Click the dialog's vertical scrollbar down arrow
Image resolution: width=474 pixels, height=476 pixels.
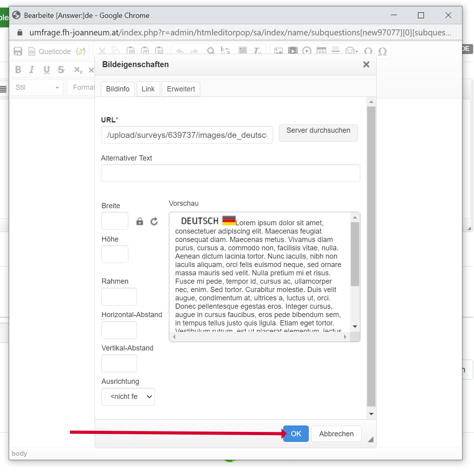click(371, 414)
